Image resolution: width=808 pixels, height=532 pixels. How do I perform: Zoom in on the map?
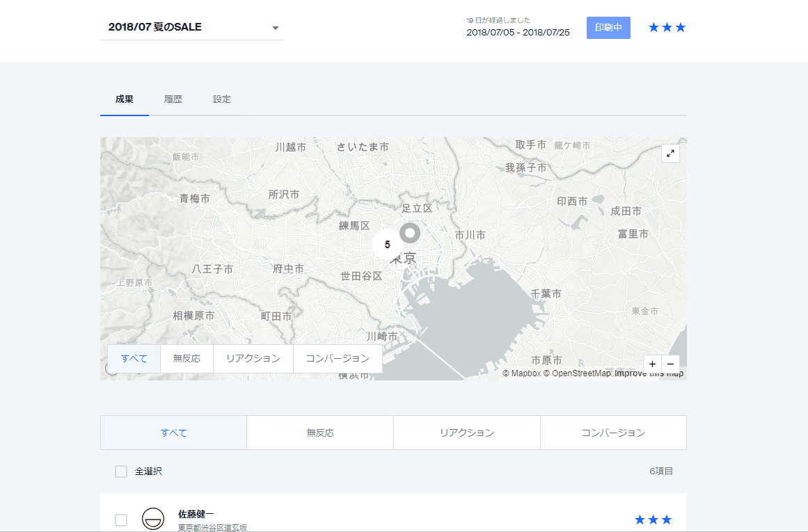pyautogui.click(x=652, y=364)
